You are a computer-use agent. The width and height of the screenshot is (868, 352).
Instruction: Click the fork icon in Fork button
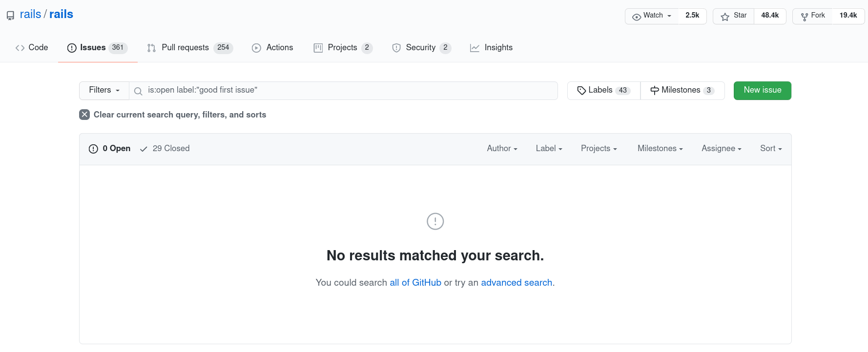coord(805,17)
